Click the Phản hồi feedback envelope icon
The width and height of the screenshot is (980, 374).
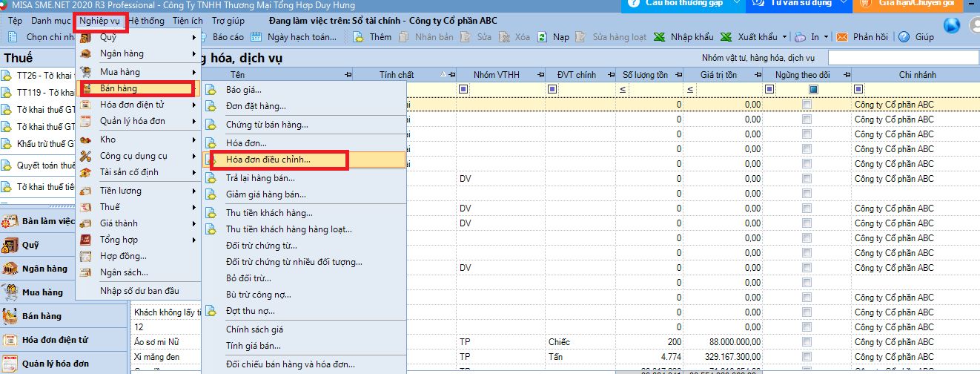click(x=842, y=36)
